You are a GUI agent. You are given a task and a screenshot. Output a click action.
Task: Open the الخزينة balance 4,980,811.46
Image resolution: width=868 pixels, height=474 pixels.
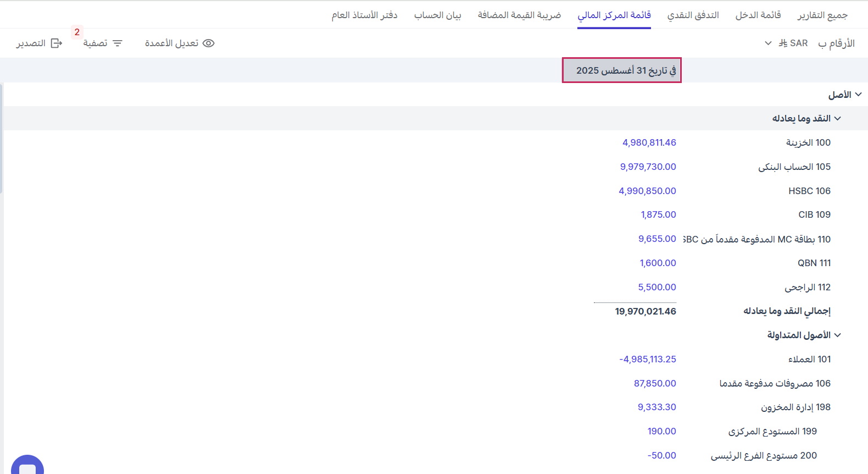649,143
